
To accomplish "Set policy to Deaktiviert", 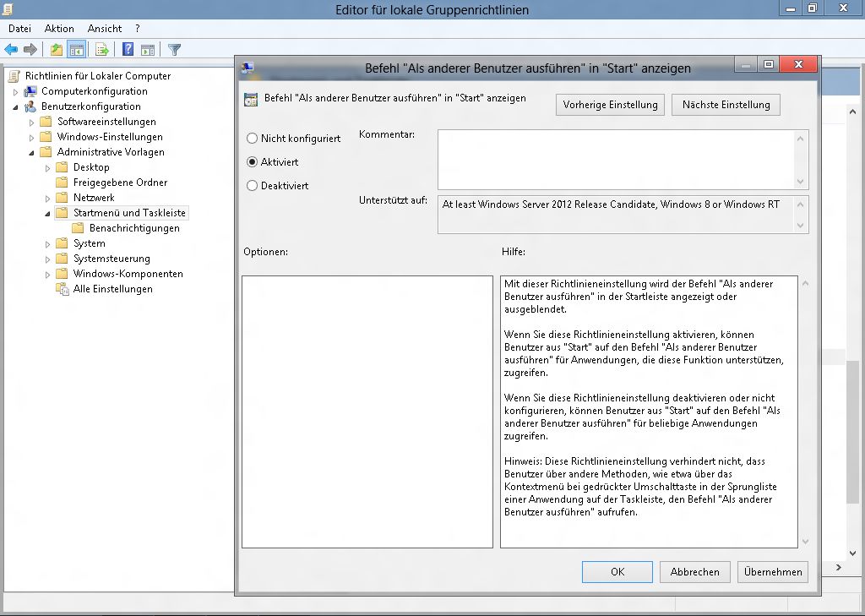I will point(252,186).
